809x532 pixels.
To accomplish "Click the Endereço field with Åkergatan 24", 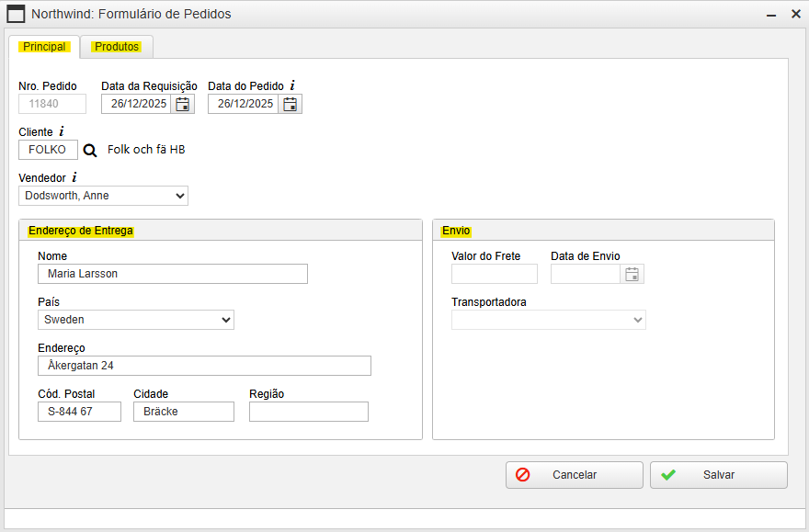I will [x=204, y=366].
